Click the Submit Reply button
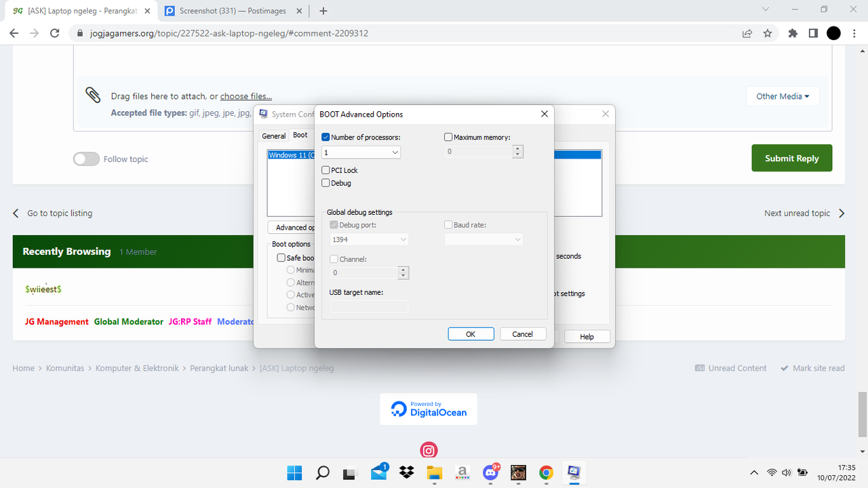This screenshot has width=868, height=488. click(792, 158)
